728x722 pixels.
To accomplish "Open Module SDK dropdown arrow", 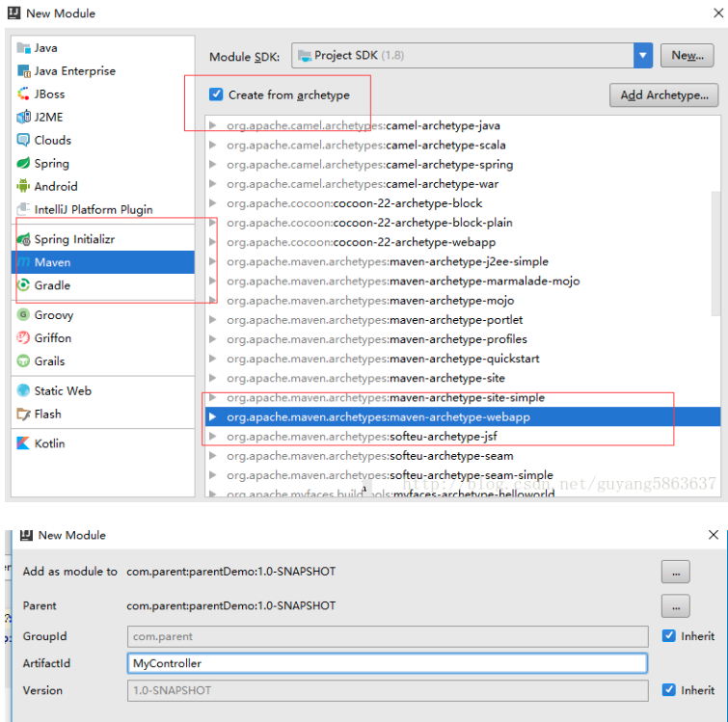I will [x=643, y=55].
